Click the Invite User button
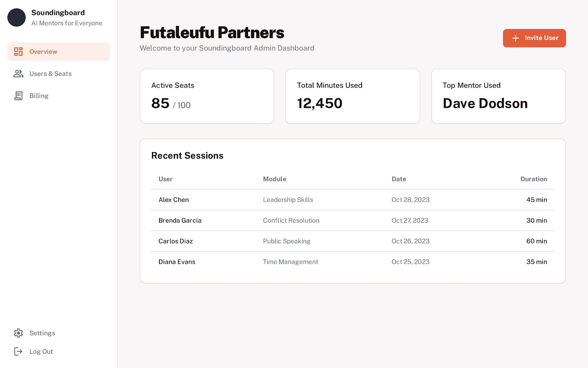 [x=534, y=38]
